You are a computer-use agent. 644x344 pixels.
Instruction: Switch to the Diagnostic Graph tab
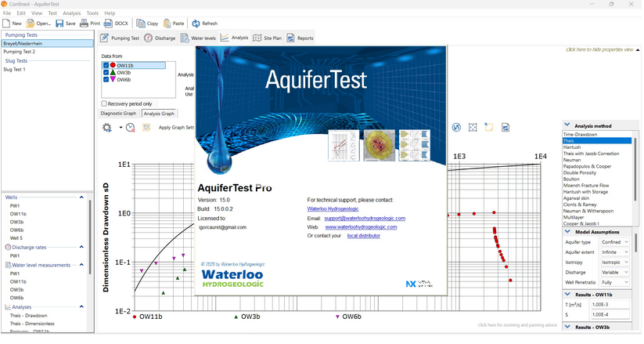click(118, 113)
